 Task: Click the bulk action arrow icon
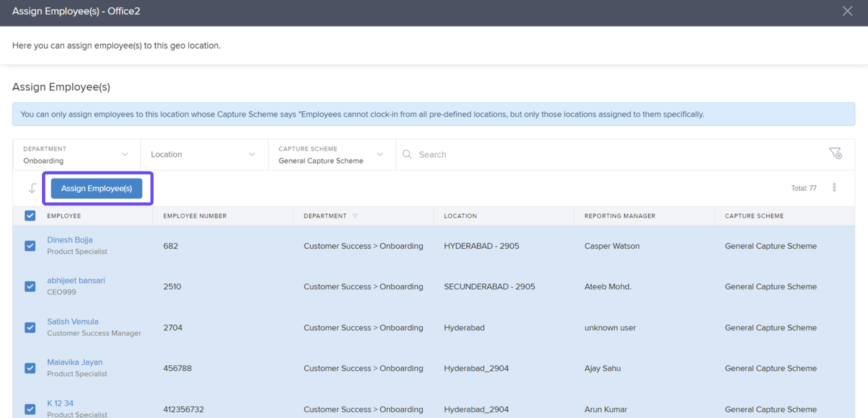(32, 188)
